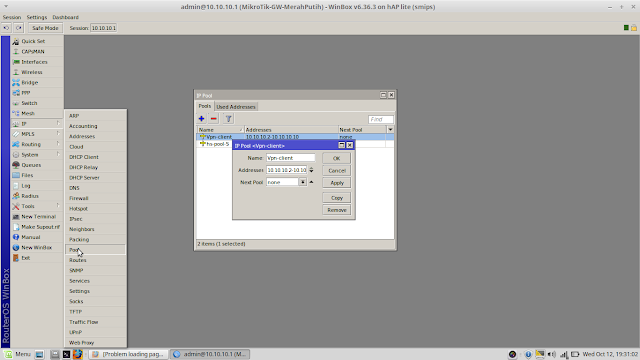The width and height of the screenshot is (640, 360).
Task: Choose Web Proxy in the IP submenu
Action: tap(96, 342)
